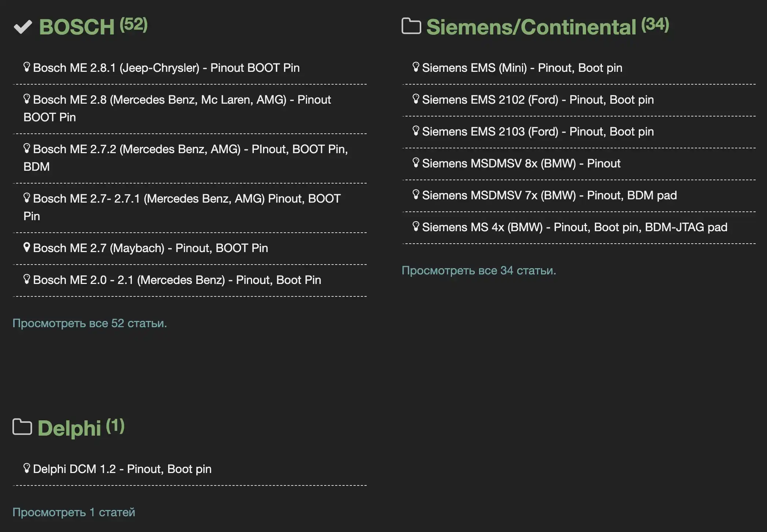The image size is (767, 532).
Task: View all 34 Siemens articles link
Action: [478, 270]
